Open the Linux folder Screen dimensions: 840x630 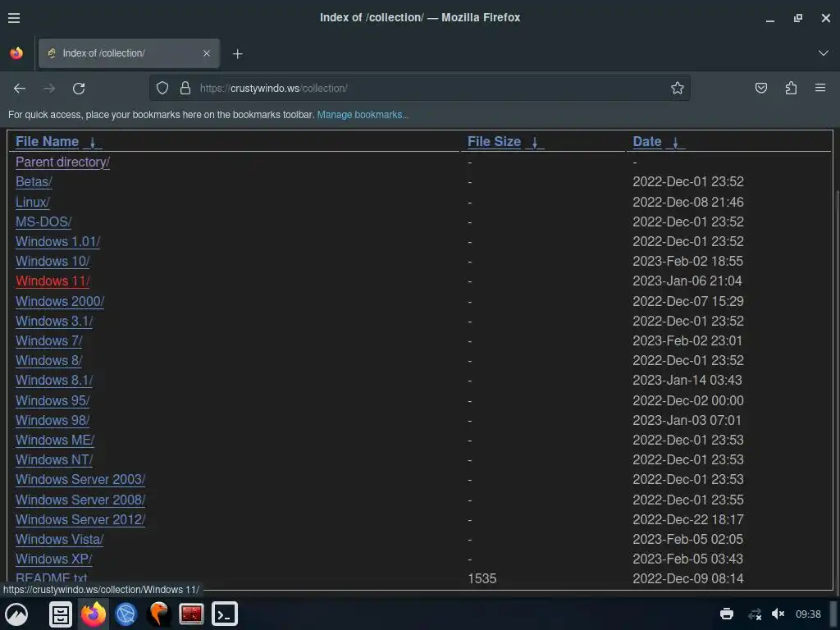click(33, 202)
